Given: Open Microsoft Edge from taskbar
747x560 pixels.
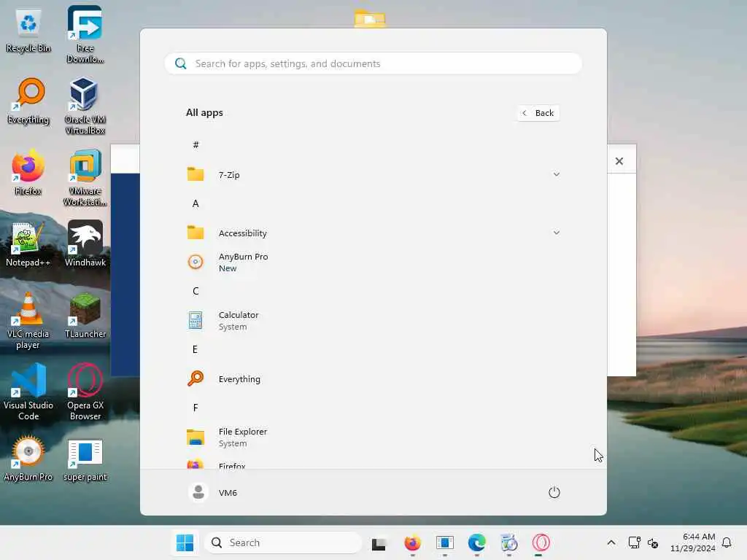Looking at the screenshot, I should click(476, 542).
